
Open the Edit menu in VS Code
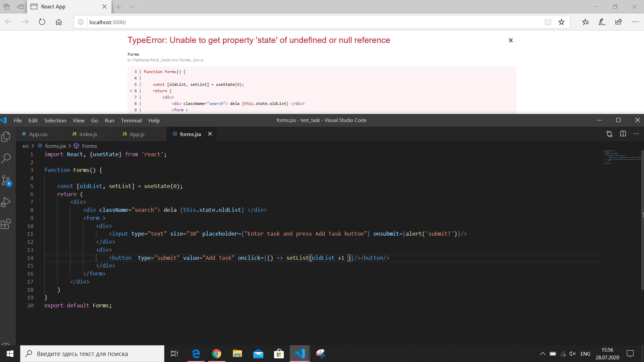click(x=33, y=120)
